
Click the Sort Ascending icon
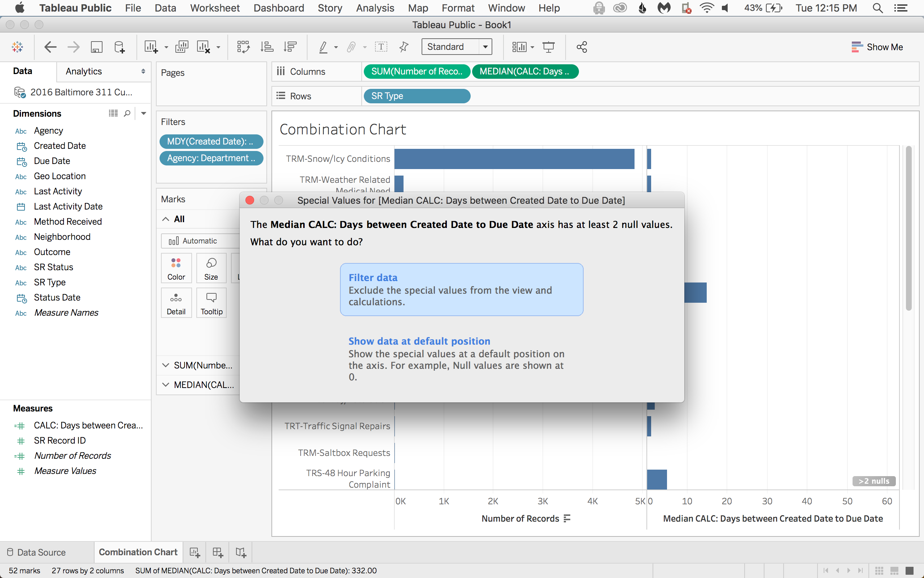click(267, 47)
